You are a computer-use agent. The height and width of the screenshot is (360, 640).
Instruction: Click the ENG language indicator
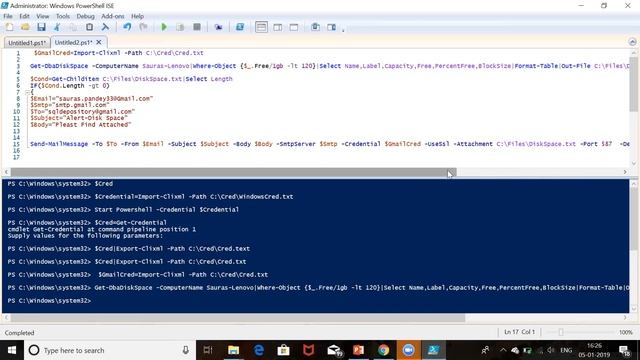pos(566,350)
